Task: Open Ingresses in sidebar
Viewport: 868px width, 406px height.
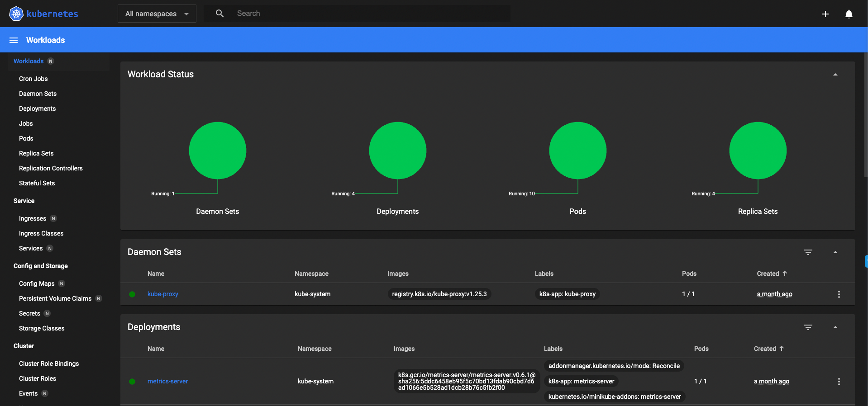Action: point(33,218)
